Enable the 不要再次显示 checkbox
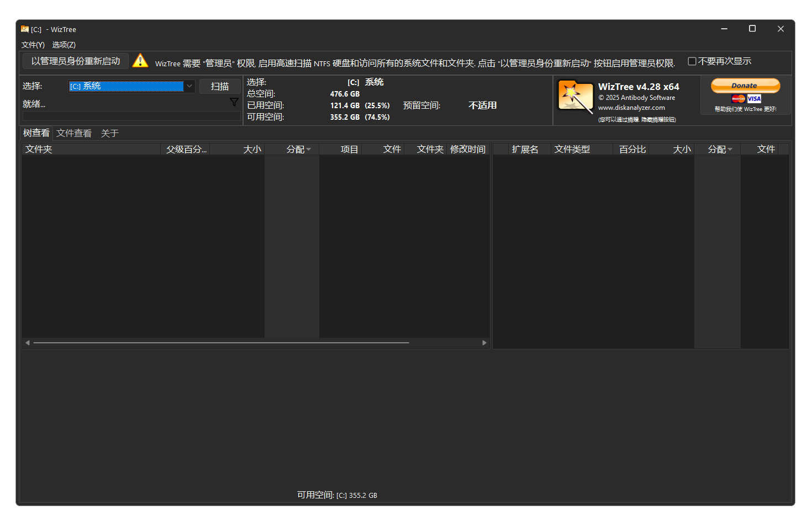 tap(692, 61)
